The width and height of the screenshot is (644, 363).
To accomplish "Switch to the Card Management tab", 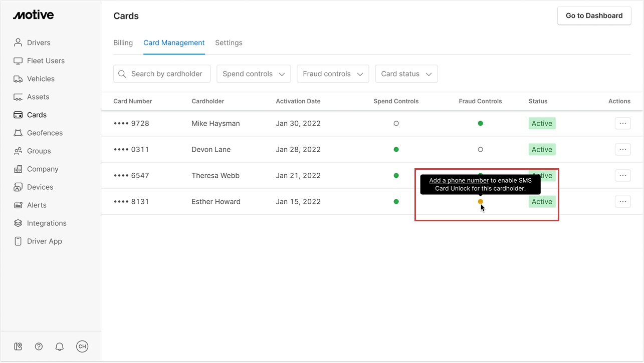I will [174, 43].
